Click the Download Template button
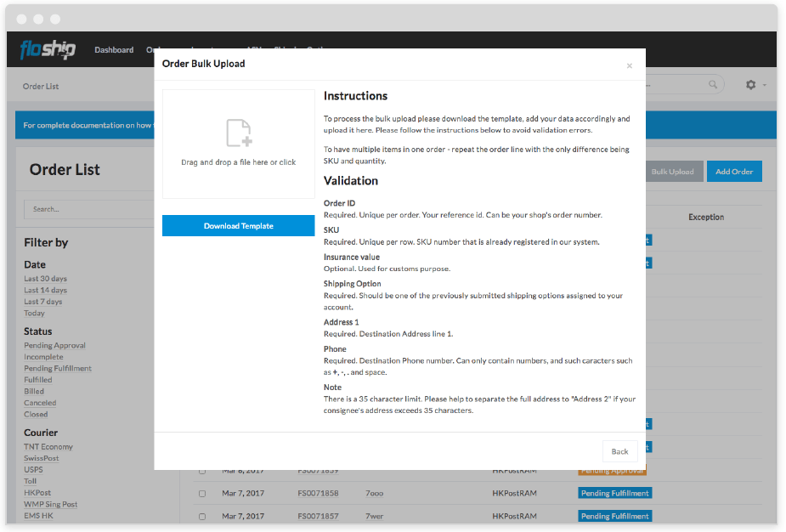The image size is (786, 532). (x=238, y=226)
